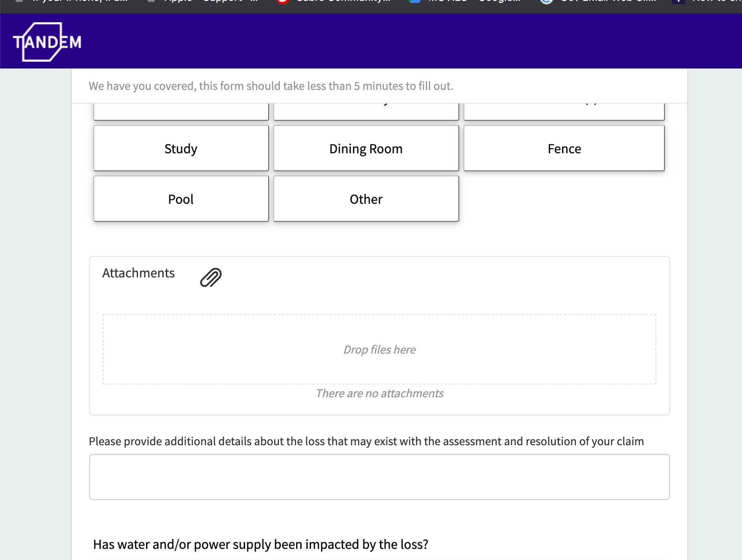Screen dimensions: 742x560
Task: Select the Other option
Action: click(x=366, y=199)
